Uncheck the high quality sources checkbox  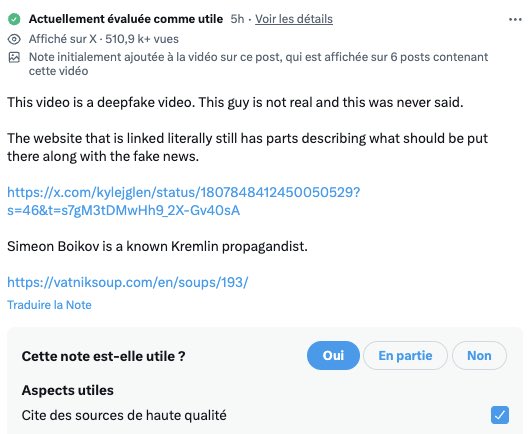point(500,415)
